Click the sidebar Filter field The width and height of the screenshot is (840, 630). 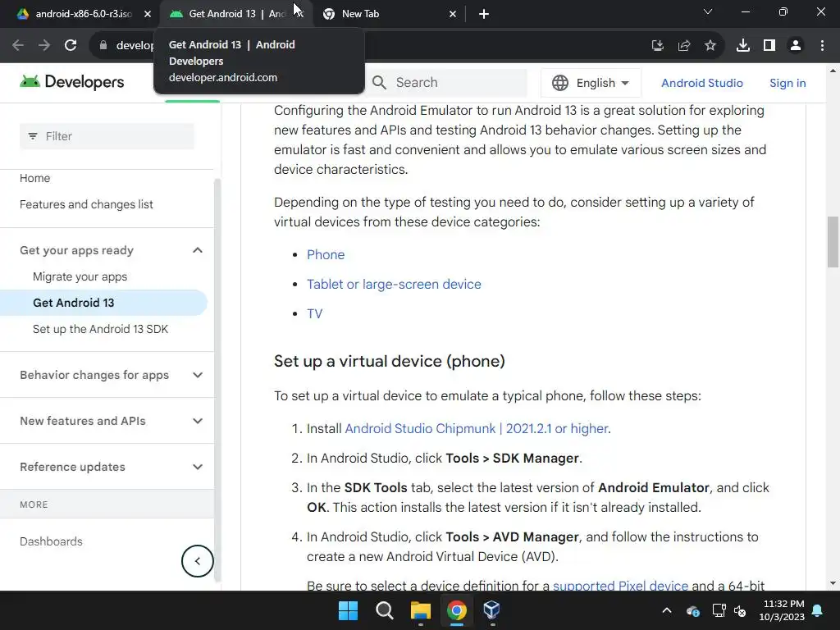pyautogui.click(x=107, y=136)
